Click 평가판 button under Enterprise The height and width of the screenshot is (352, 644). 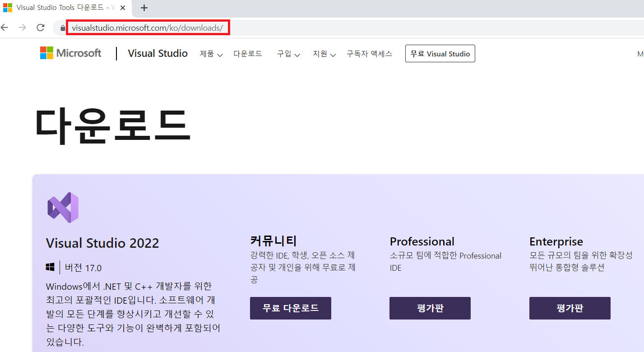(x=570, y=308)
